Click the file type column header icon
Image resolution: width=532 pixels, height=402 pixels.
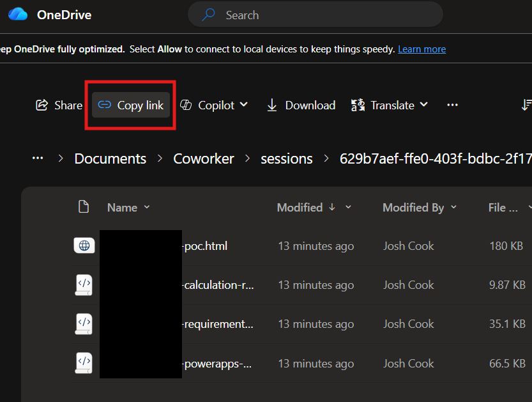click(x=83, y=207)
